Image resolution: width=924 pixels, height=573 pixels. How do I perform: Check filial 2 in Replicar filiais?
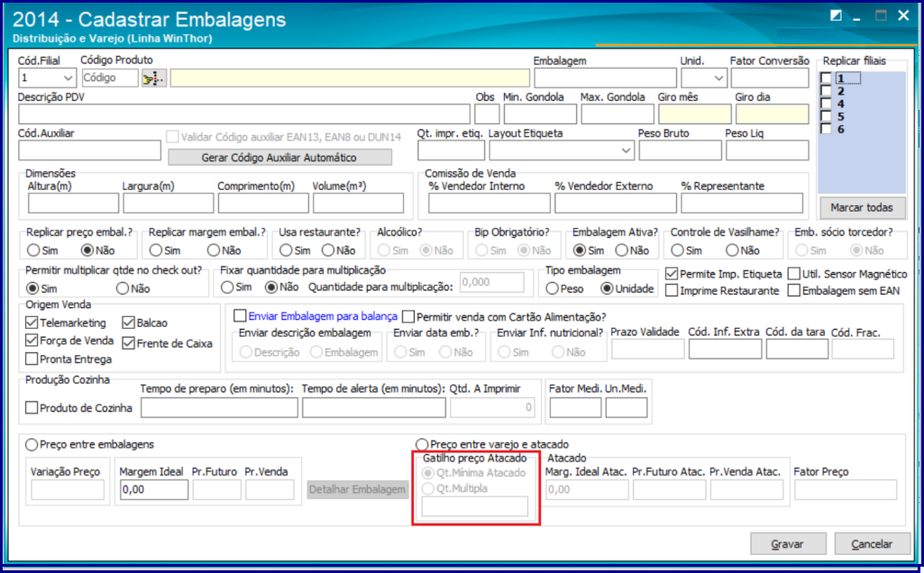pos(826,91)
